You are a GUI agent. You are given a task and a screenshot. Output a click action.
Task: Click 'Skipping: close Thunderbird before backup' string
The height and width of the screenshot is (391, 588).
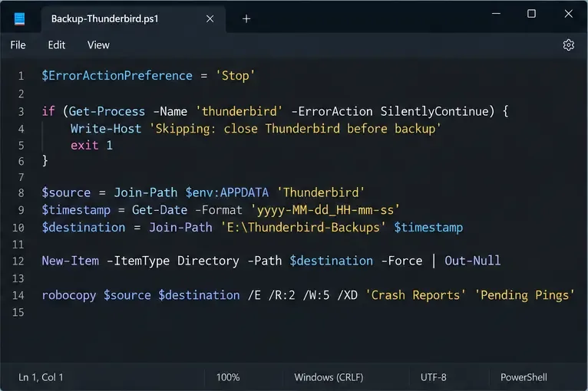tap(296, 129)
